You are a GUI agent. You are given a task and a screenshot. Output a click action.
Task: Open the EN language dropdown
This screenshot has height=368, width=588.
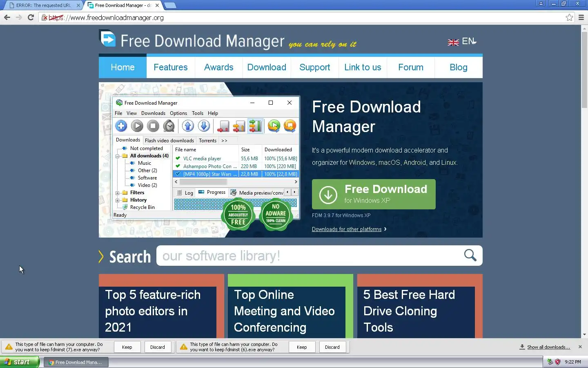pyautogui.click(x=469, y=42)
